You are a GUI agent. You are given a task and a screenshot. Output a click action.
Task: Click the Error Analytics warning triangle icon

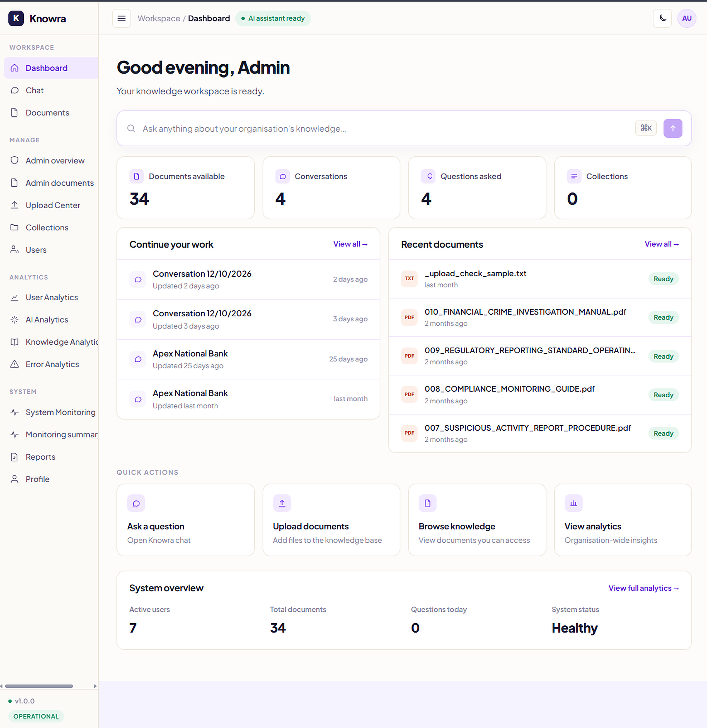[14, 364]
